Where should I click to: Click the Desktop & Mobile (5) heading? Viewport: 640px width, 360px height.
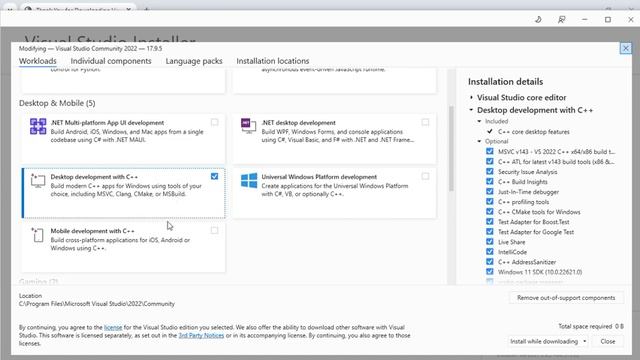57,103
